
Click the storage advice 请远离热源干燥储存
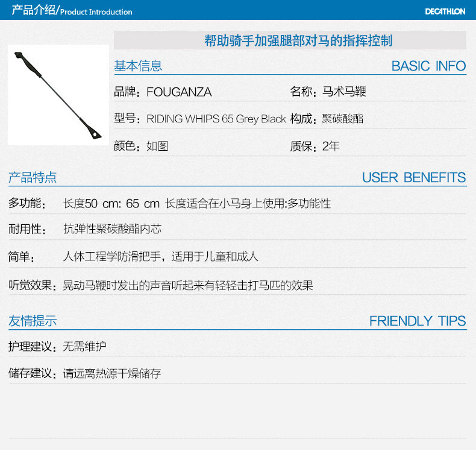pyautogui.click(x=112, y=373)
